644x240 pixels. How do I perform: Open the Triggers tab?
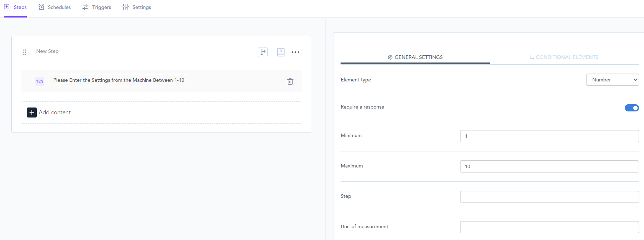coord(97,7)
